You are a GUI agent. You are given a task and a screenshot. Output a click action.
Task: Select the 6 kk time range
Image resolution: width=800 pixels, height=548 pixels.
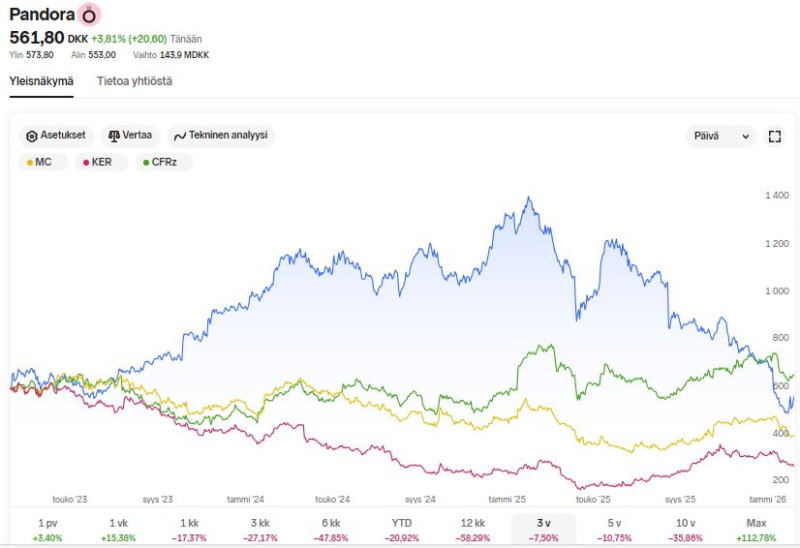pos(330,530)
